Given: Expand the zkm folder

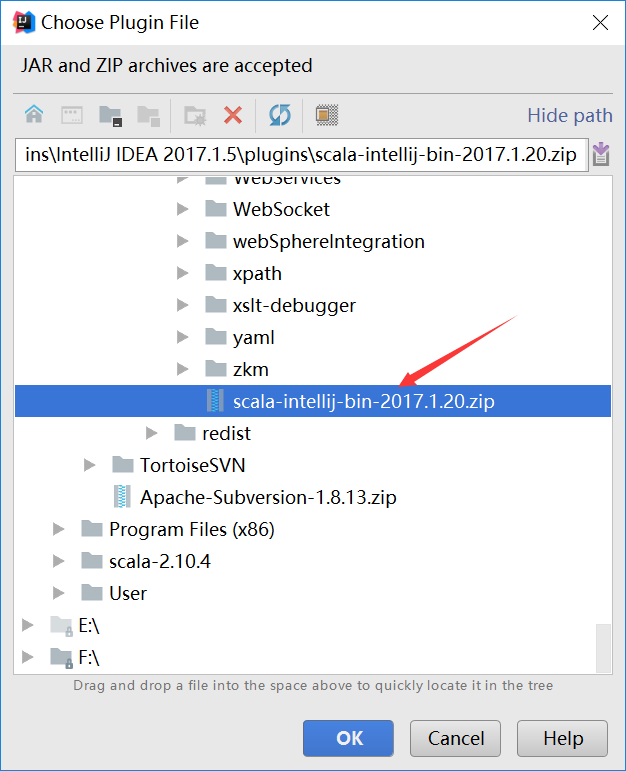Looking at the screenshot, I should click(183, 369).
